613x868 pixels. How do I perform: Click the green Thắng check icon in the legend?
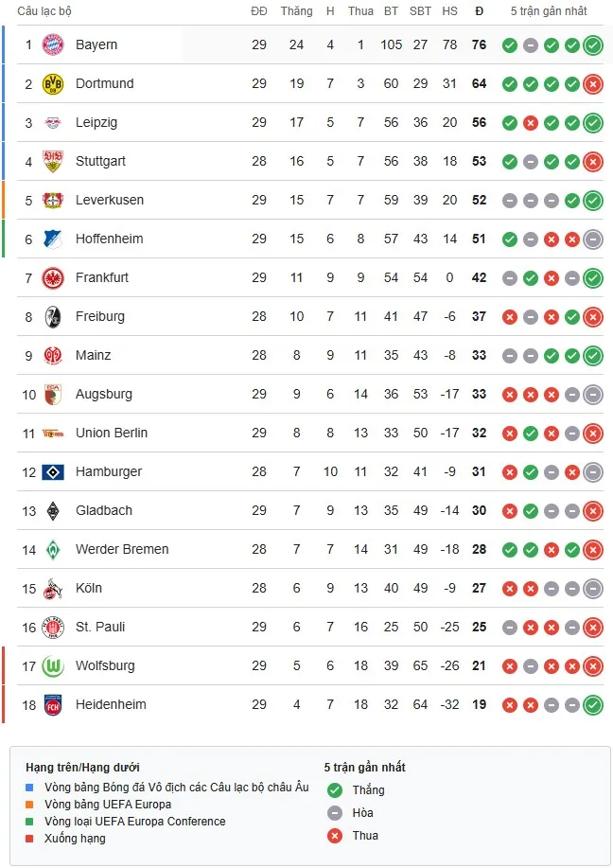(332, 789)
